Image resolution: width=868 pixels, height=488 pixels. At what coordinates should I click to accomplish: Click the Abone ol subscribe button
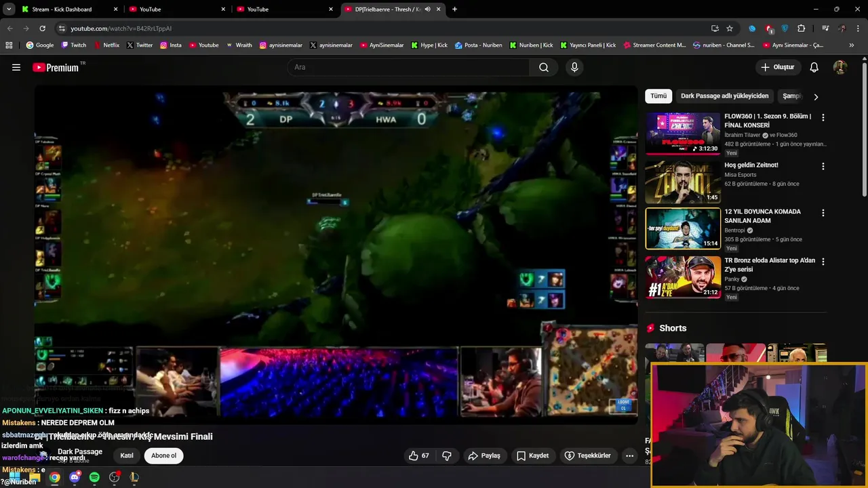pos(163,455)
